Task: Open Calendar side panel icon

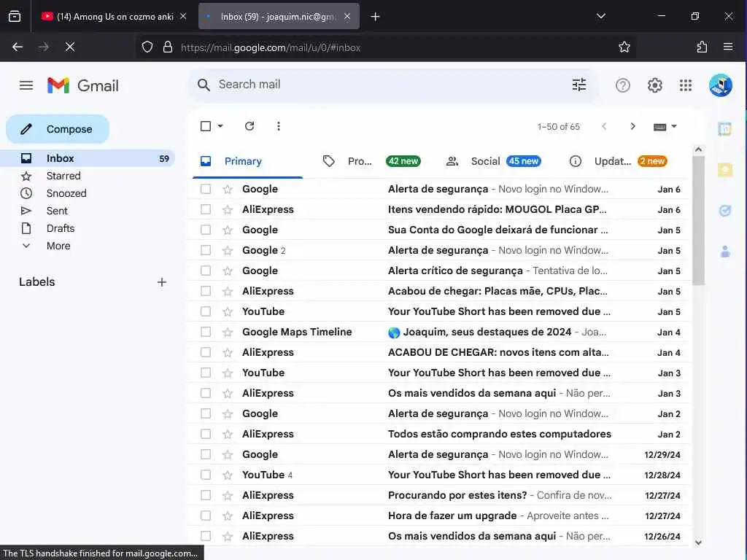Action: (724, 128)
